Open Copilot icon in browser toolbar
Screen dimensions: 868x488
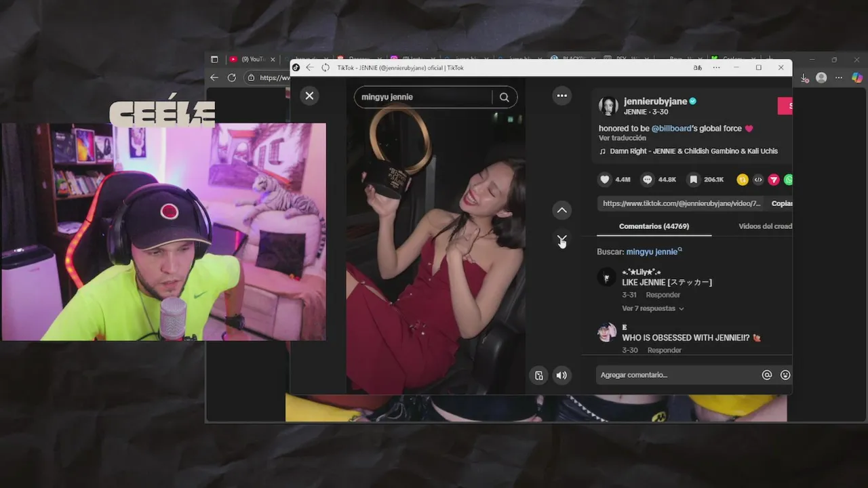coord(857,77)
